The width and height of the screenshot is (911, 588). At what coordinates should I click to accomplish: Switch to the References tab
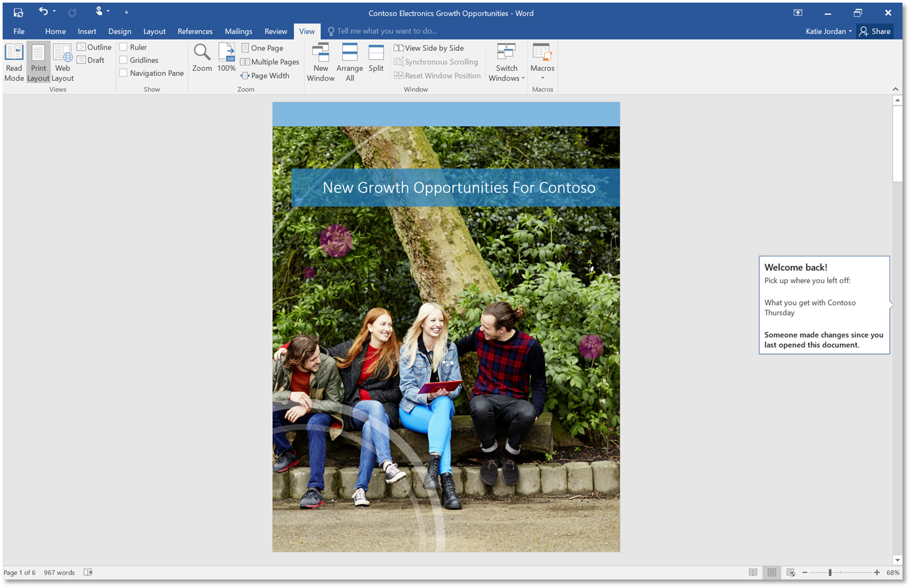point(195,31)
